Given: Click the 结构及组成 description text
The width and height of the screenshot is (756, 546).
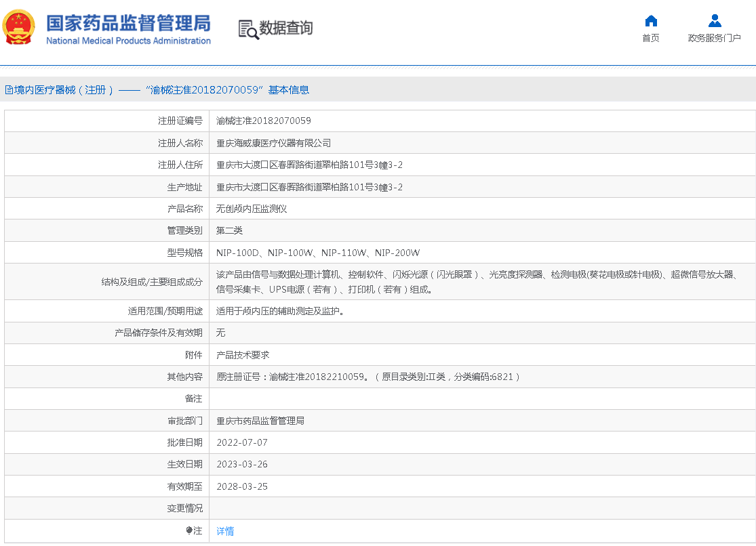Looking at the screenshot, I should pyautogui.click(x=477, y=282).
